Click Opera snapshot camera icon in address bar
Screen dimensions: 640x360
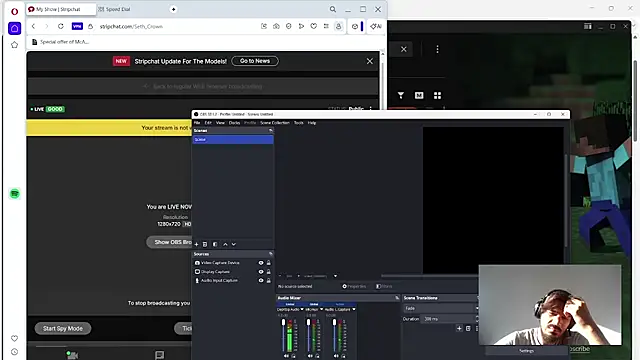pyautogui.click(x=276, y=26)
